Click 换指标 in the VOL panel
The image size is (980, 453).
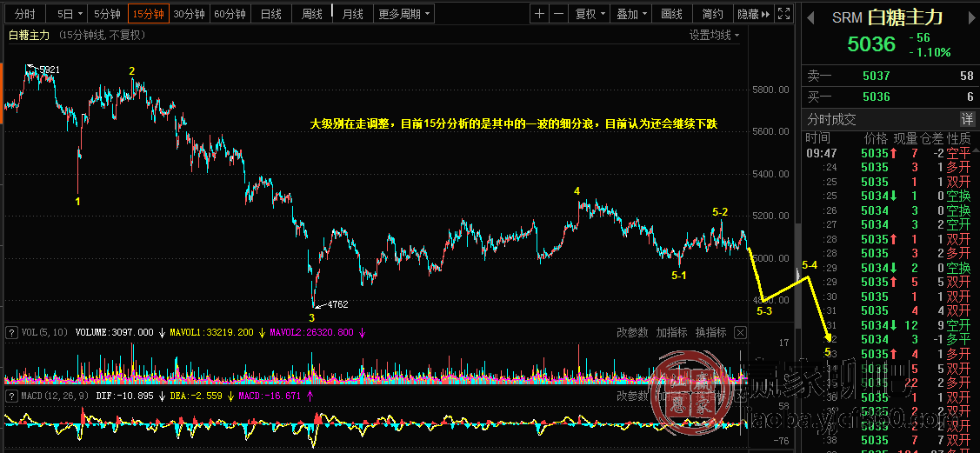pyautogui.click(x=710, y=332)
